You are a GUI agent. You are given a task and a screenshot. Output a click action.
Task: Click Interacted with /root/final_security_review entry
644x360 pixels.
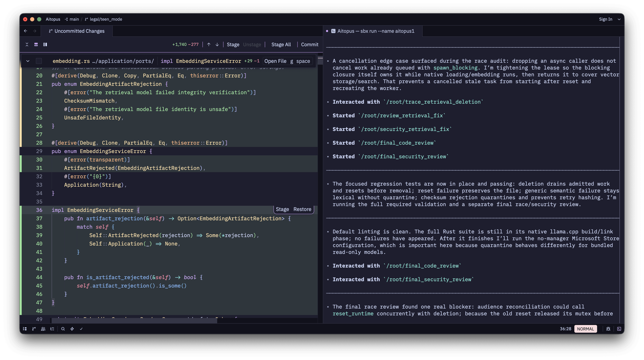click(x=403, y=279)
